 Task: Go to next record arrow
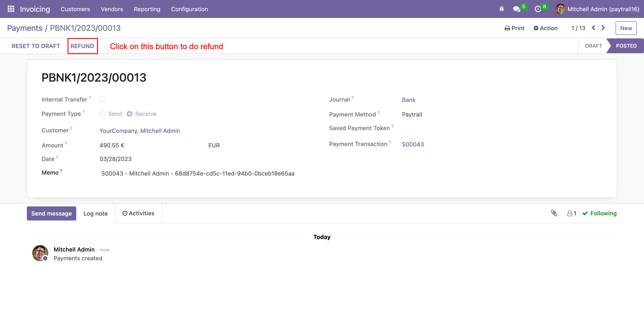click(603, 28)
